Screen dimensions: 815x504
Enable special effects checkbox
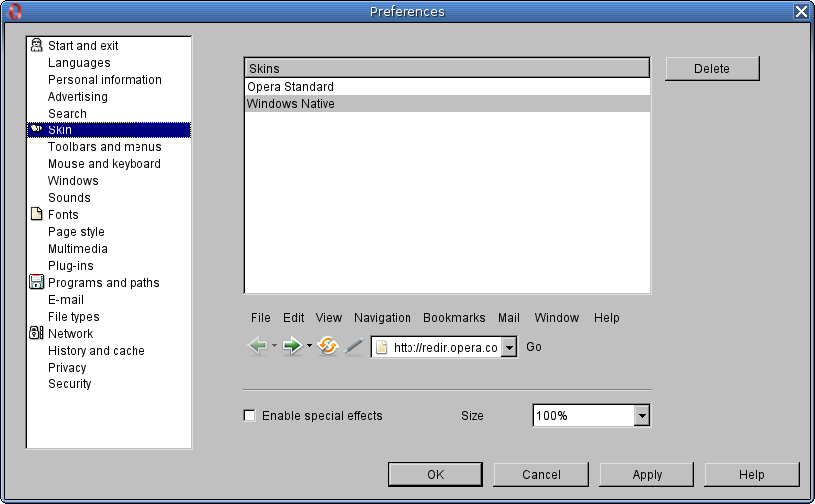pyautogui.click(x=250, y=416)
